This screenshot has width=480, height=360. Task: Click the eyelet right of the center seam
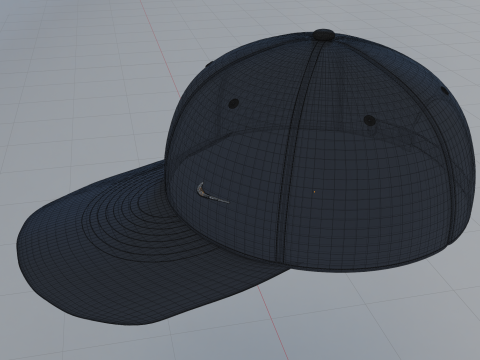click(369, 120)
